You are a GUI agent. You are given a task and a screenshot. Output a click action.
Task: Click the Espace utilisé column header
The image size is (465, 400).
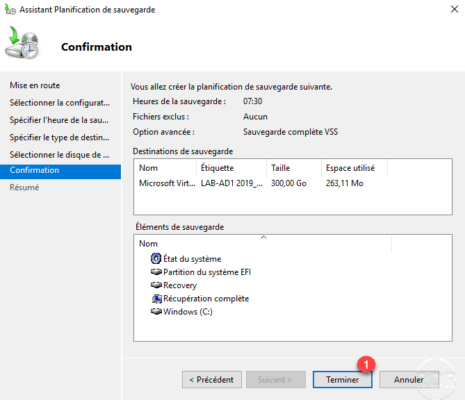354,168
